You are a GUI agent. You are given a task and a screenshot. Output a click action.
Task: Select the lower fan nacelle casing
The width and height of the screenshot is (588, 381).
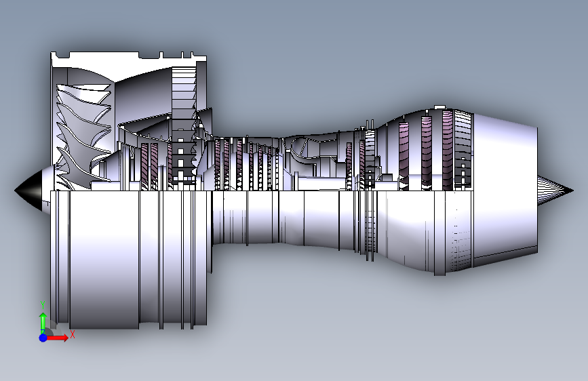coord(129,259)
